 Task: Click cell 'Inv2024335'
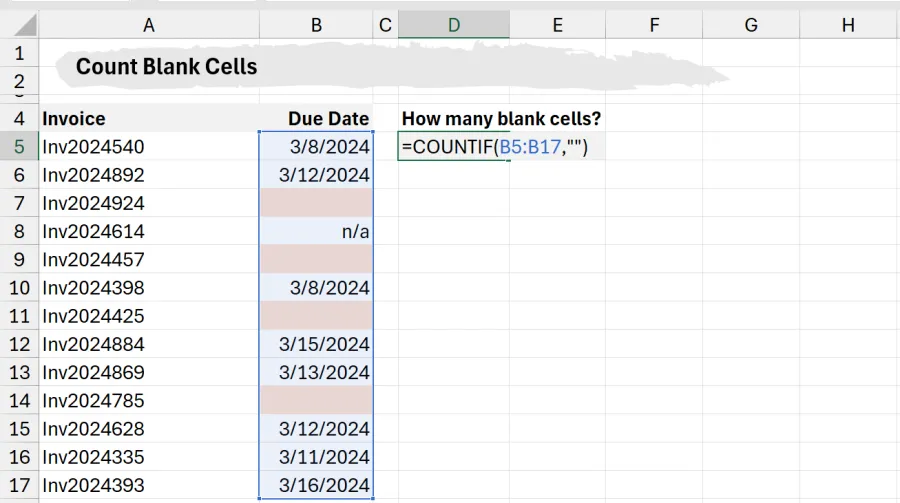tap(149, 456)
